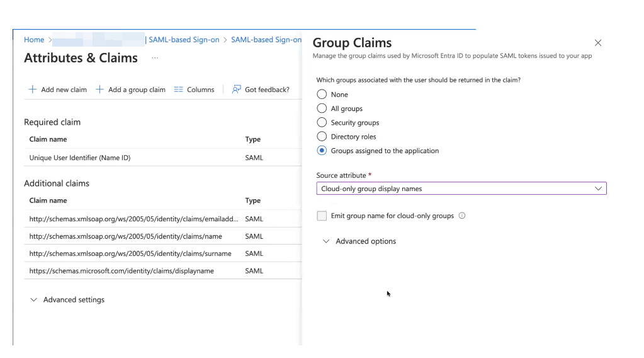Click the Got feedback person icon

click(x=237, y=89)
